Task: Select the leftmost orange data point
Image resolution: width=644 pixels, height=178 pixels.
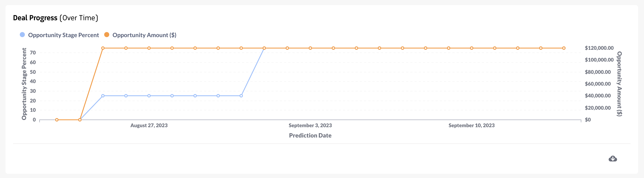Action: [x=57, y=120]
